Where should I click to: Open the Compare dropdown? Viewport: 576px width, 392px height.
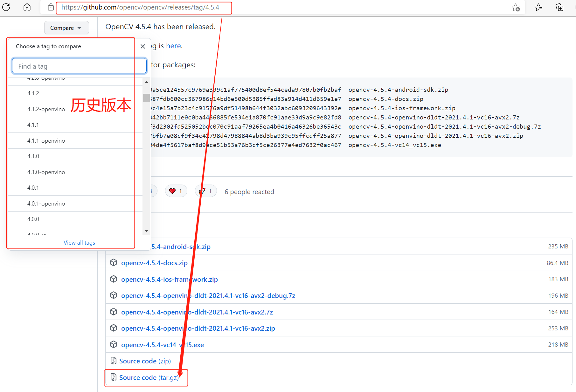click(66, 28)
